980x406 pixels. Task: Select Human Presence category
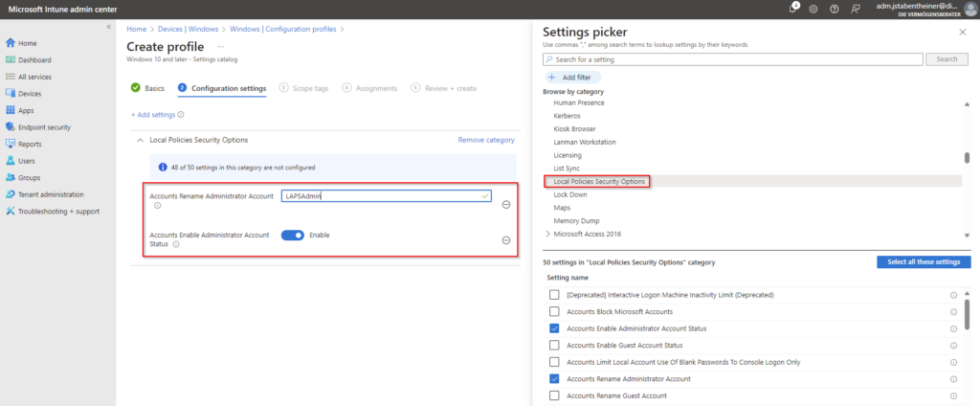click(579, 102)
